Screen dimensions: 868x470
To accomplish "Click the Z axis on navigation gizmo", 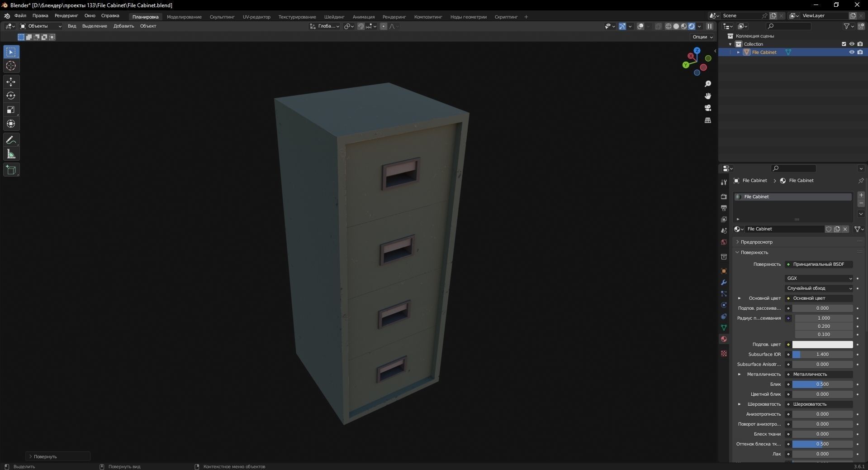I will tap(697, 50).
